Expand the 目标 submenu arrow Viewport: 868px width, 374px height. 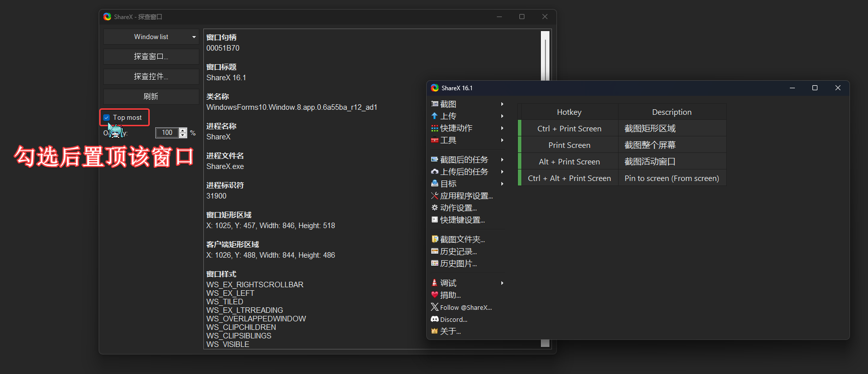[x=502, y=183]
